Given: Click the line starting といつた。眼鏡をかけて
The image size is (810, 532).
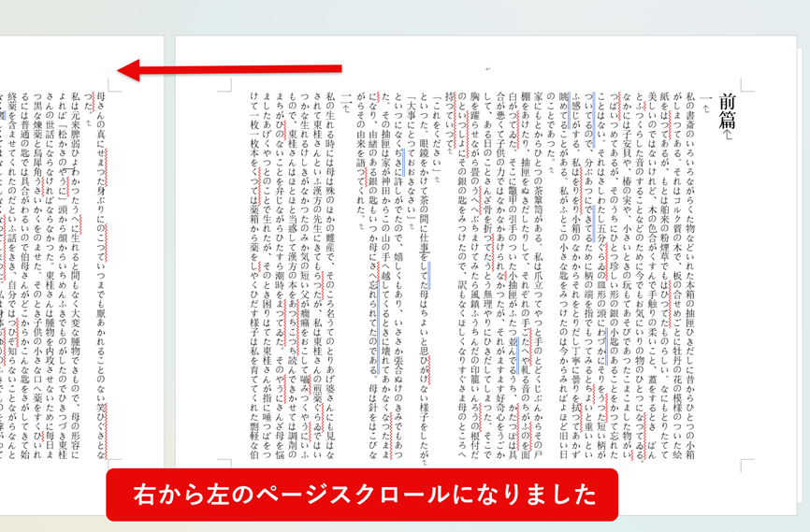Looking at the screenshot, I should click(424, 276).
